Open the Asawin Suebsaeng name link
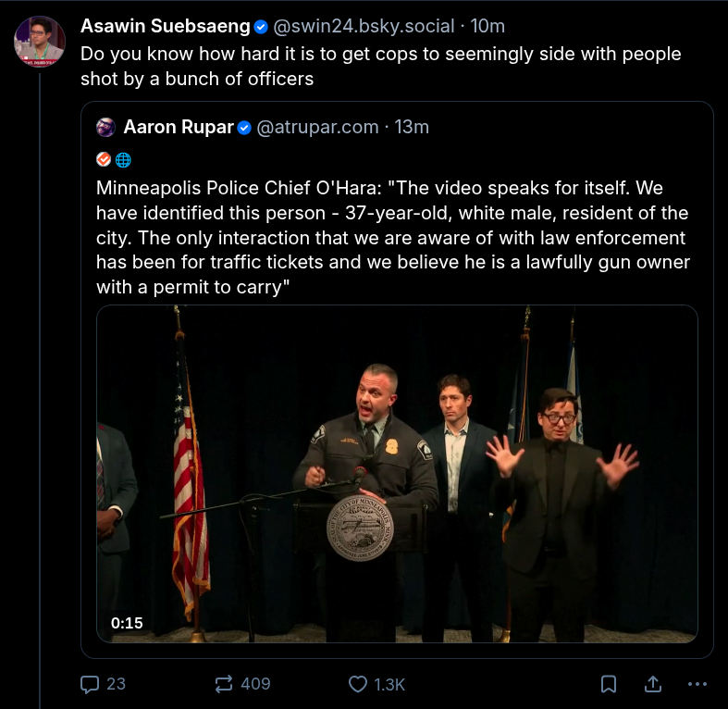The width and height of the screenshot is (728, 709). coord(166,26)
